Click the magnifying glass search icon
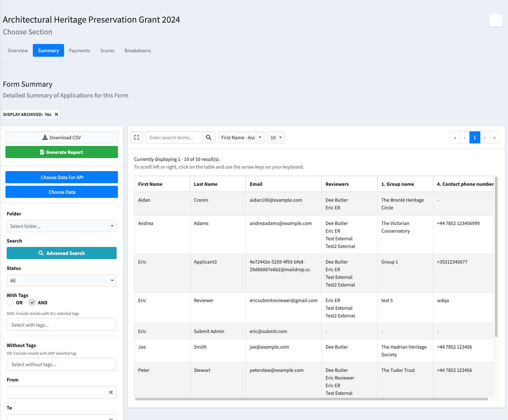Viewport: 508px width, 420px height. click(208, 137)
